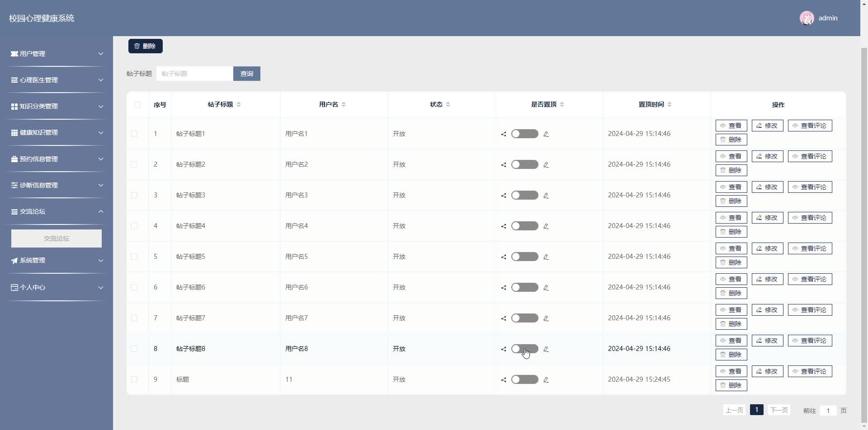
Task: Check the checkbox for row 1
Action: (x=134, y=134)
